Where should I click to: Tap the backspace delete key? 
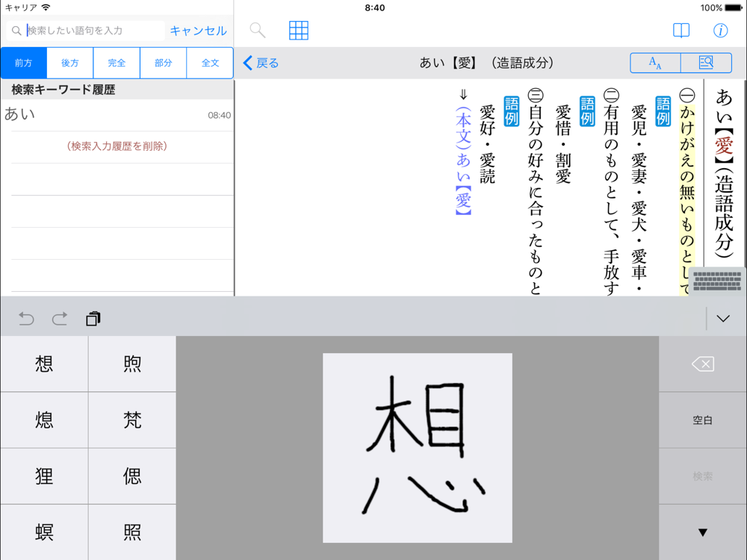click(703, 364)
